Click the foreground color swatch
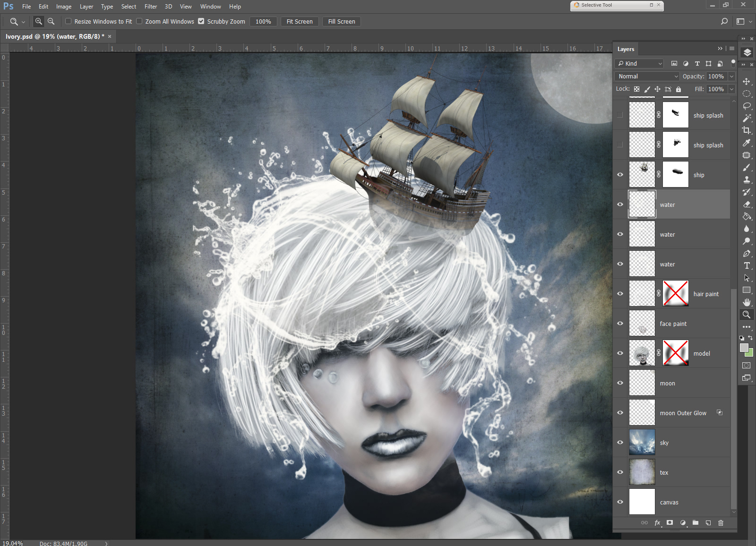Viewport: 756px width, 546px height. point(744,348)
